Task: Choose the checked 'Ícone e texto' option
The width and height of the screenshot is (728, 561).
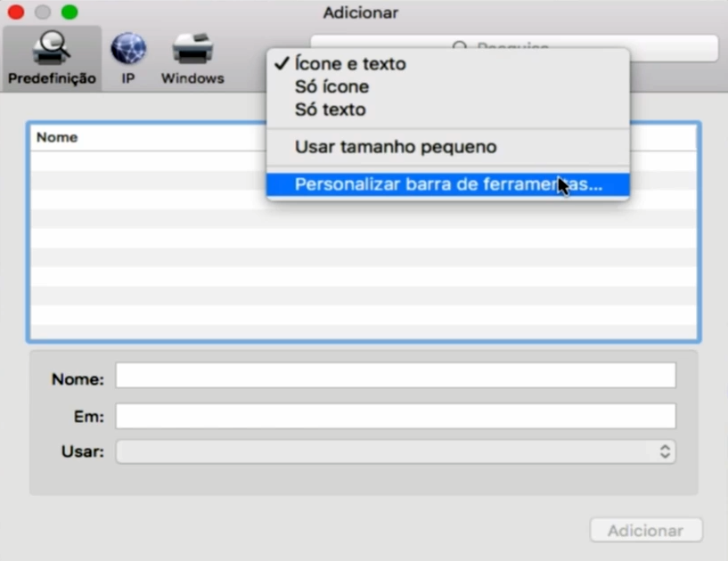Action: tap(349, 64)
